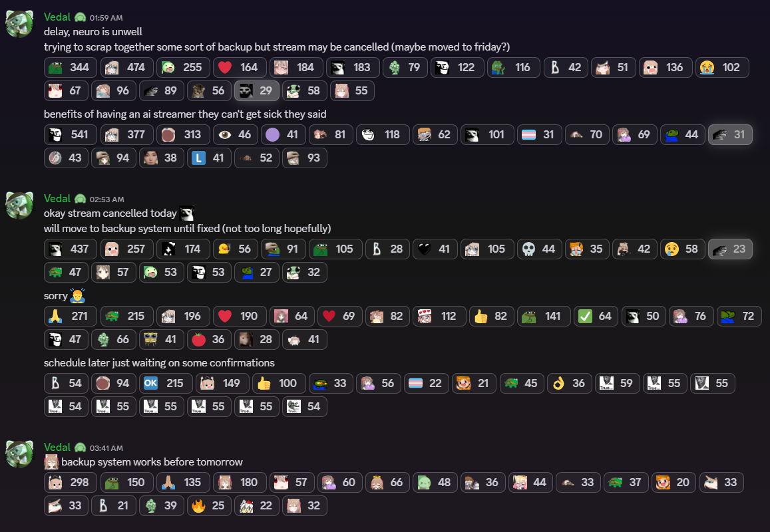Click the eye reaction with 46
The height and width of the screenshot is (532, 770).
tap(236, 135)
